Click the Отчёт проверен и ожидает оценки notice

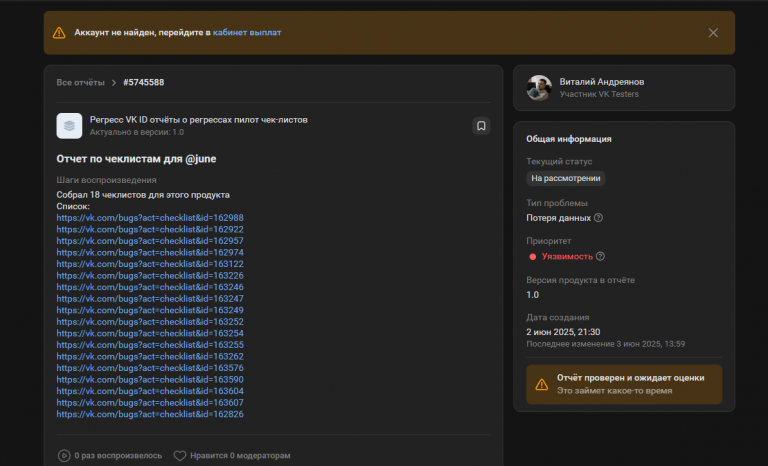624,384
